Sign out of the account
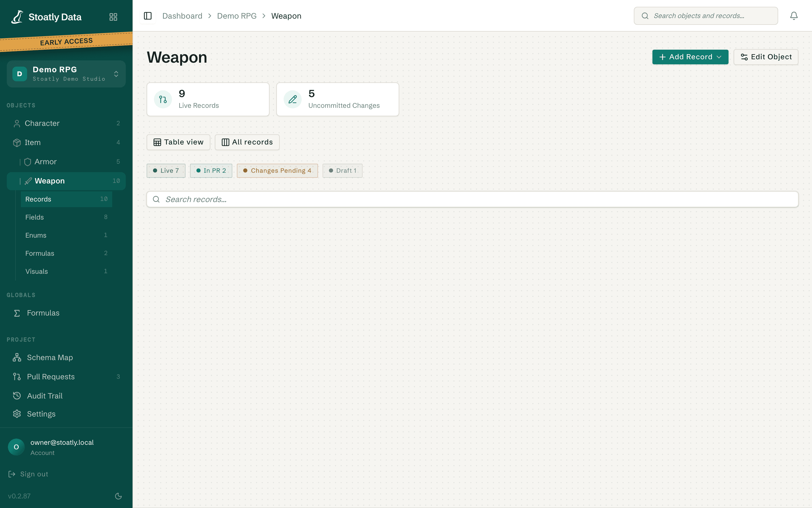This screenshot has width=812, height=508. 28,474
